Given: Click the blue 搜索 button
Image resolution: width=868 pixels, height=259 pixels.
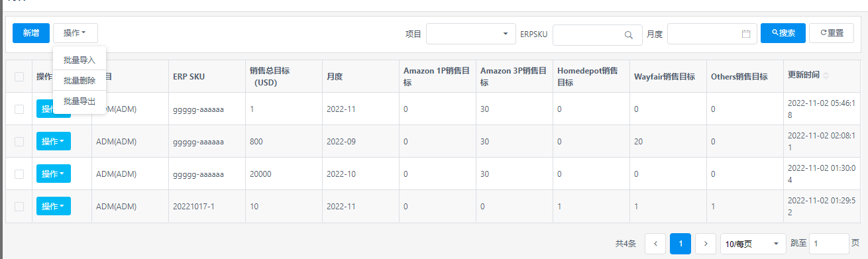Looking at the screenshot, I should click(783, 33).
